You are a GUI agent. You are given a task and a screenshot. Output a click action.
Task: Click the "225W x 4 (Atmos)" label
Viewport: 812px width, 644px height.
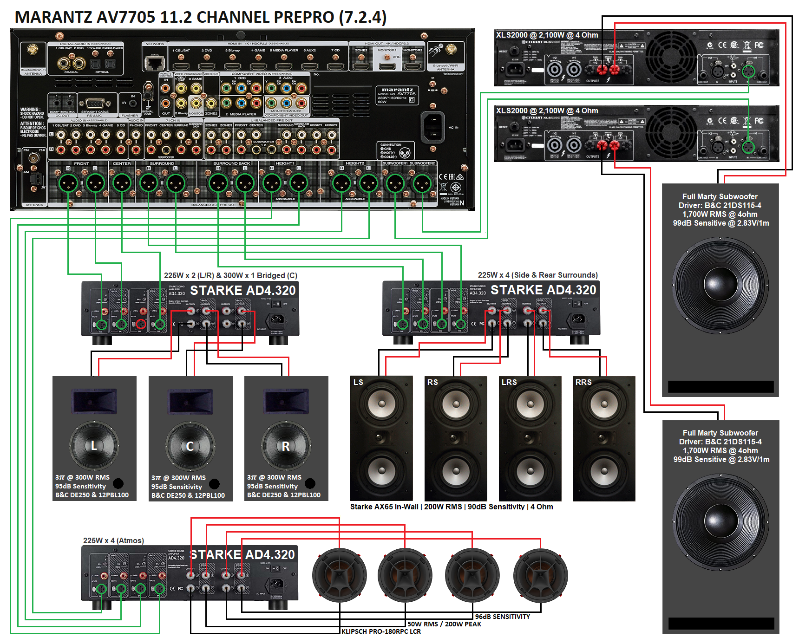[x=113, y=540]
